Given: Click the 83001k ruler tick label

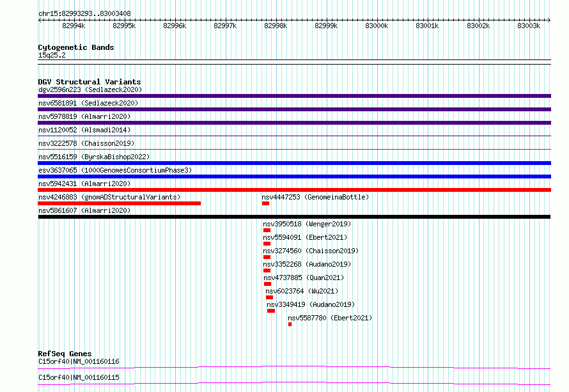Looking at the screenshot, I should pos(427,26).
